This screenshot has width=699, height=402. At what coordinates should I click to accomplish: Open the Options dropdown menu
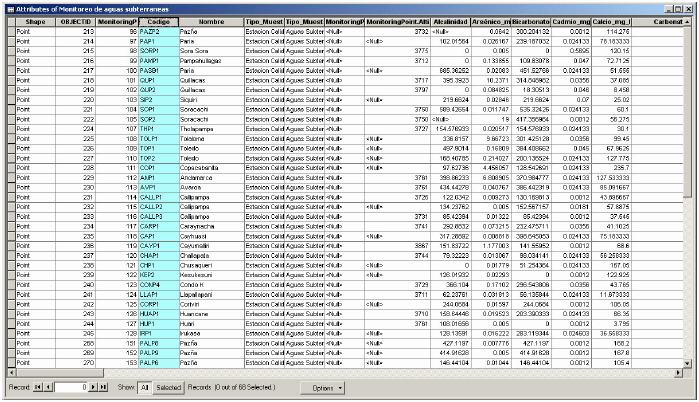pyautogui.click(x=326, y=386)
